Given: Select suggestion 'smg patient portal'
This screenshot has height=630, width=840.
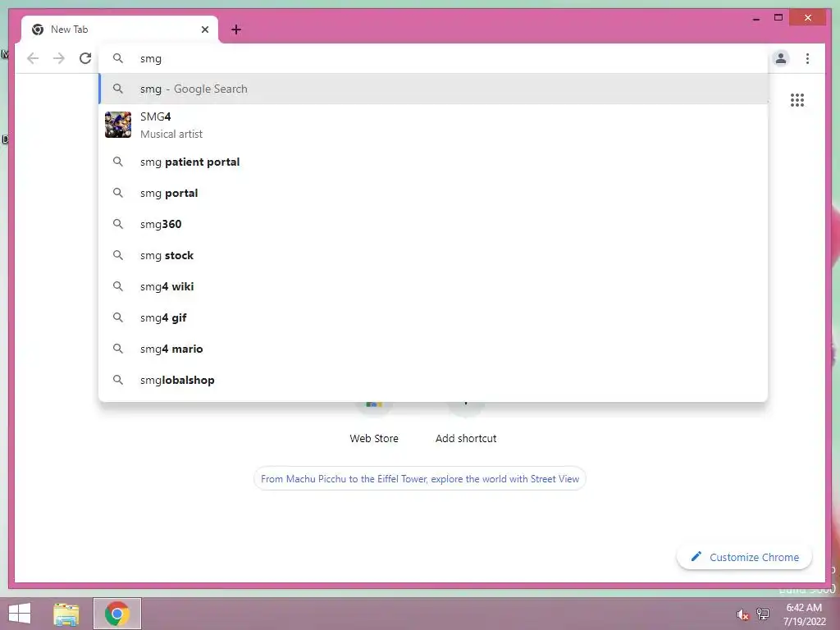Looking at the screenshot, I should pos(433,162).
